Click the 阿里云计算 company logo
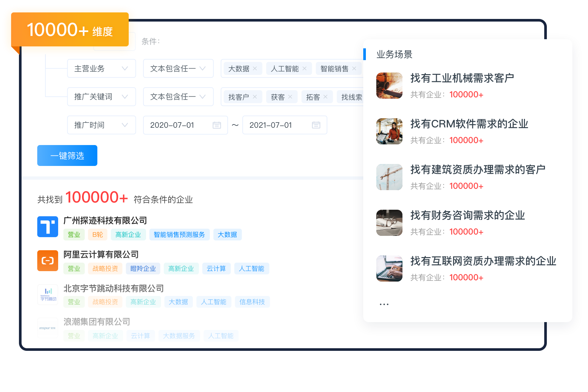The width and height of the screenshot is (588, 392). [x=48, y=261]
